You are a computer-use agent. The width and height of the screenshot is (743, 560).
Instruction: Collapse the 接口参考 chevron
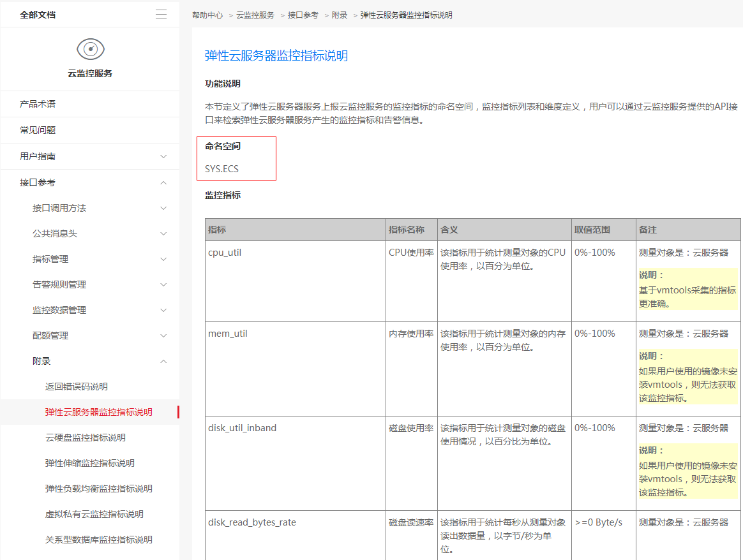[x=163, y=182]
